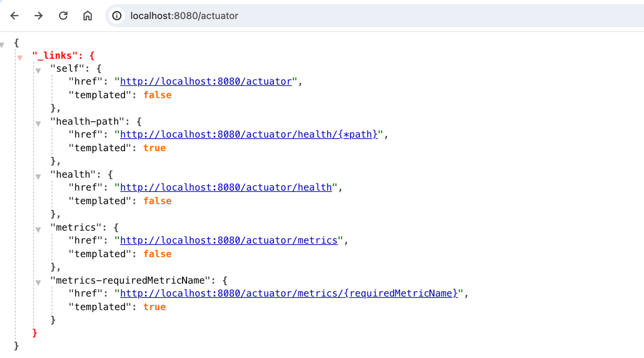
Task: Collapse the "metrics" JSON node
Action: [38, 230]
